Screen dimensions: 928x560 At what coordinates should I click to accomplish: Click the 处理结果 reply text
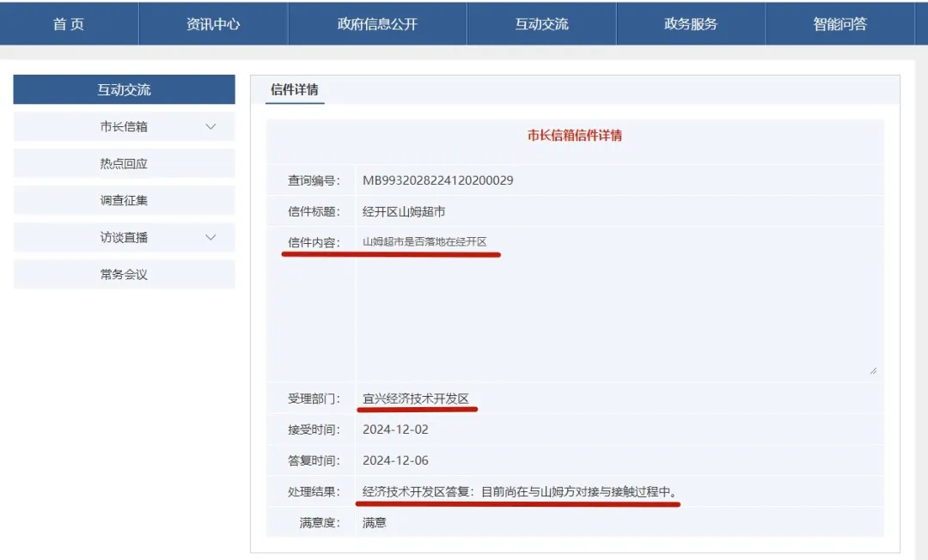pyautogui.click(x=520, y=492)
